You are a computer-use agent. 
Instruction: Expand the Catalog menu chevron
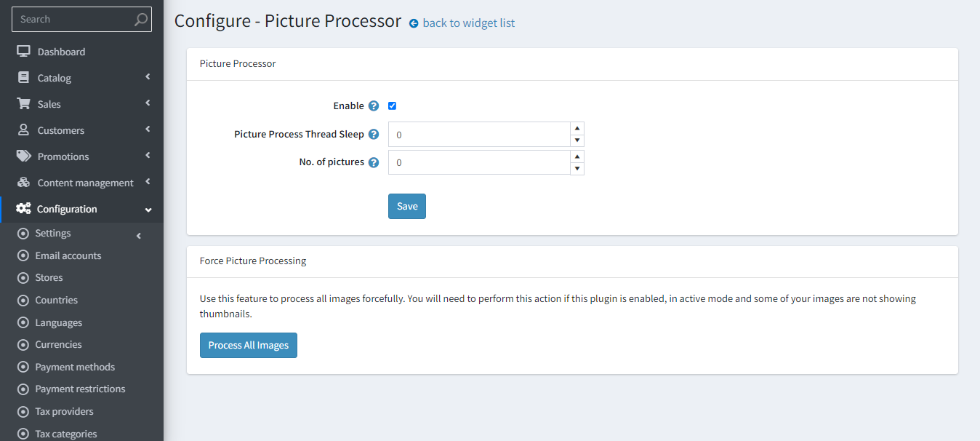tap(148, 77)
